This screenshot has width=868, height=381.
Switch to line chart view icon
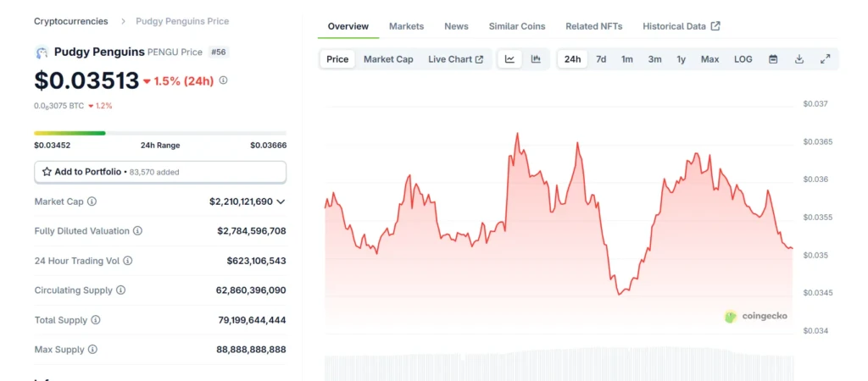coord(509,59)
